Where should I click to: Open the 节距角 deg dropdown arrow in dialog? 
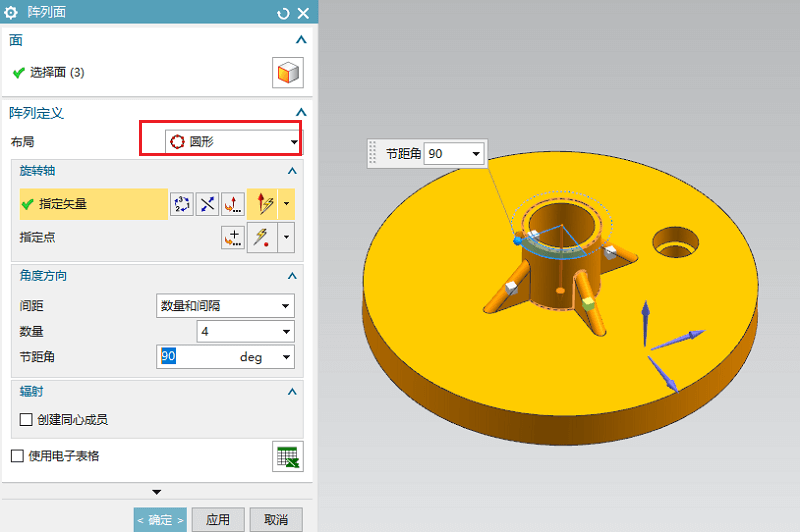pyautogui.click(x=286, y=357)
